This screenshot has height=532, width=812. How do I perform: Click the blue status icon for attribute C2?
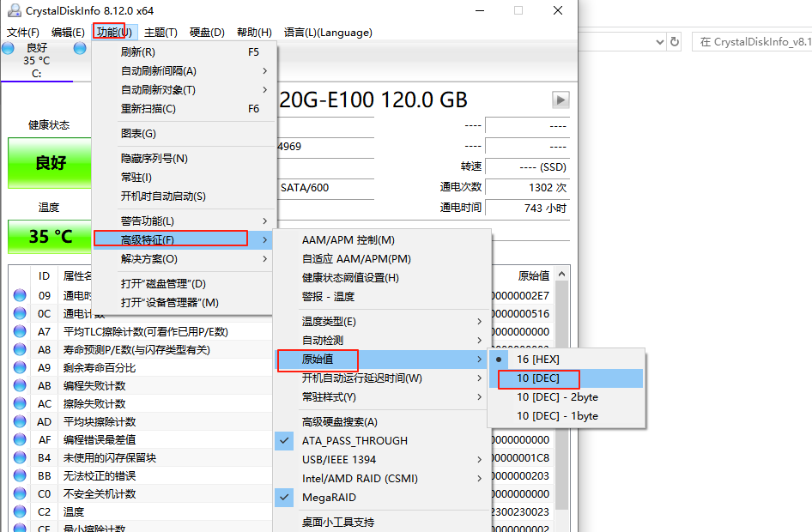click(x=20, y=511)
